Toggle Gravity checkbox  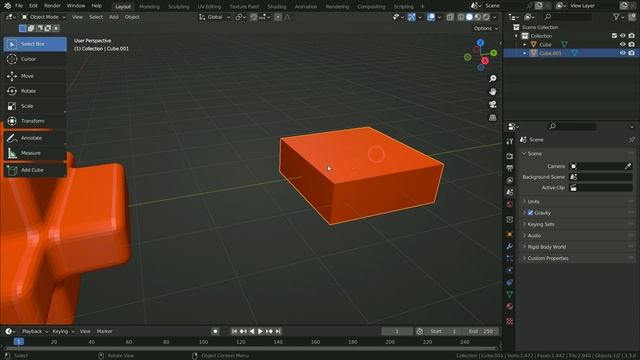(x=530, y=213)
